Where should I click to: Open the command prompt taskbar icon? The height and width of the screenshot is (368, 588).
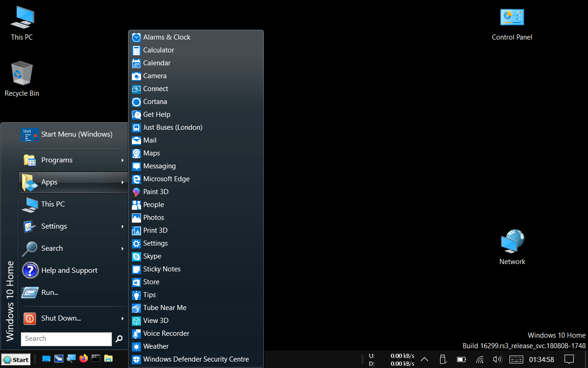pyautogui.click(x=96, y=359)
